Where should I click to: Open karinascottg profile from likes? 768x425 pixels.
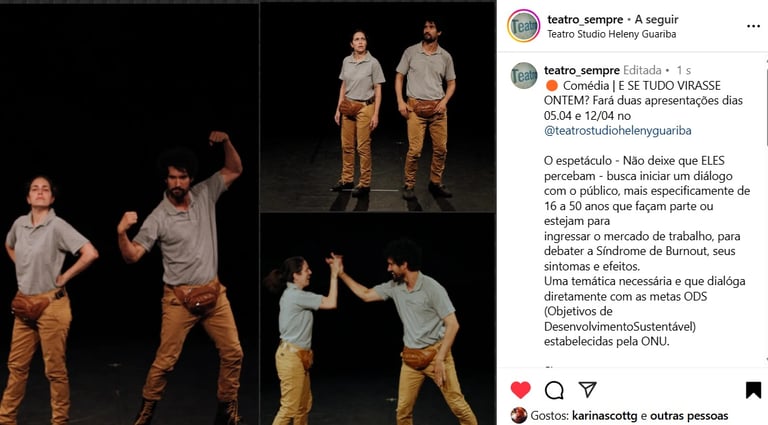(605, 416)
